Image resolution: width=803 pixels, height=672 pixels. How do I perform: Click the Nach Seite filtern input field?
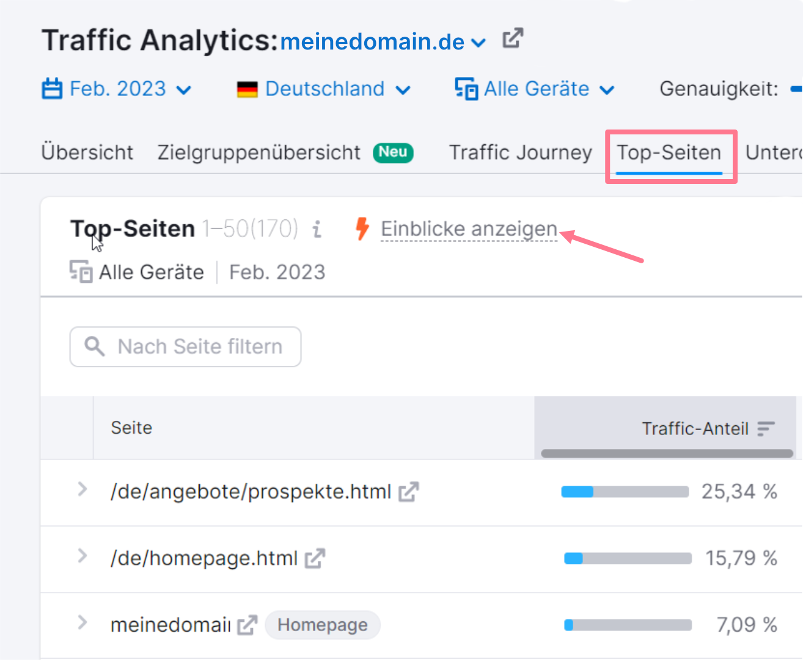(x=185, y=346)
